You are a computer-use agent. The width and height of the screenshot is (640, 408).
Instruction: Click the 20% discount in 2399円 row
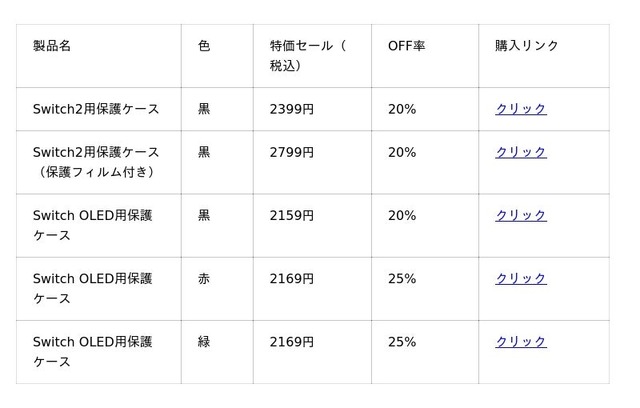point(402,109)
